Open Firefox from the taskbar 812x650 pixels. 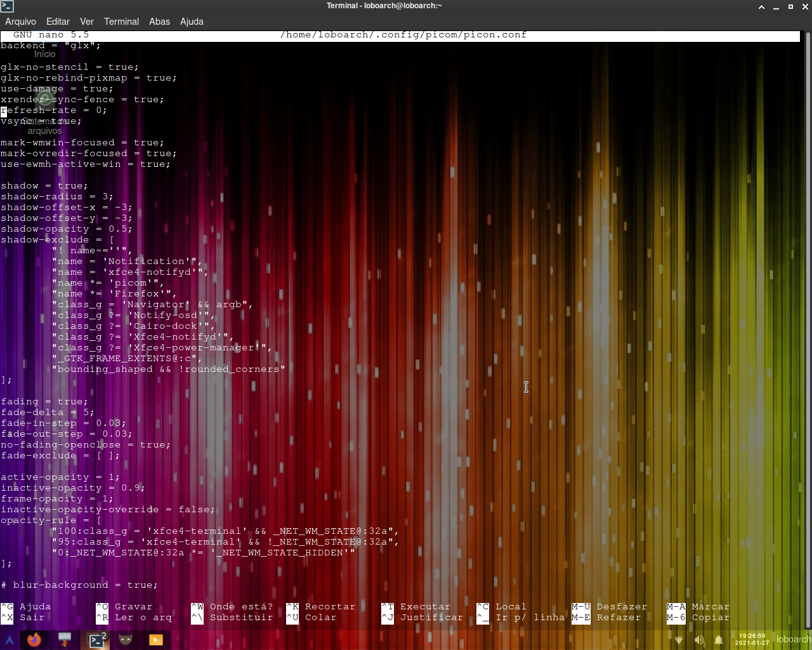34,640
